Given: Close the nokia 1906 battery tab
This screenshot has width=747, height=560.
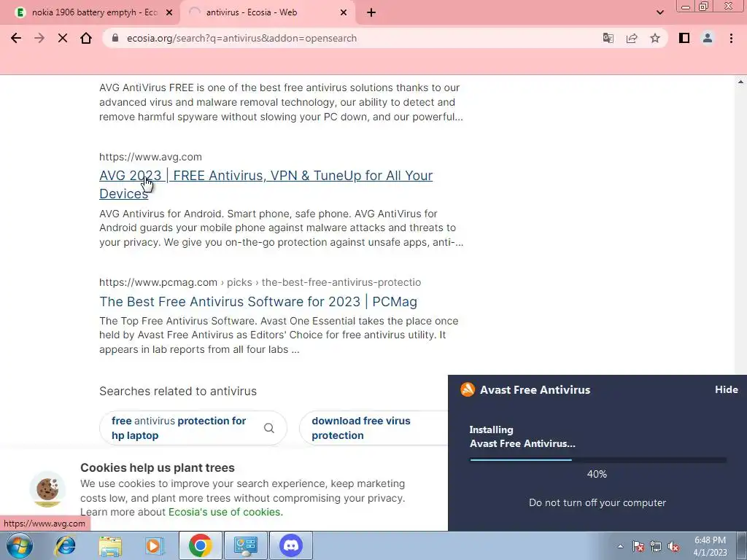Looking at the screenshot, I should (x=169, y=12).
